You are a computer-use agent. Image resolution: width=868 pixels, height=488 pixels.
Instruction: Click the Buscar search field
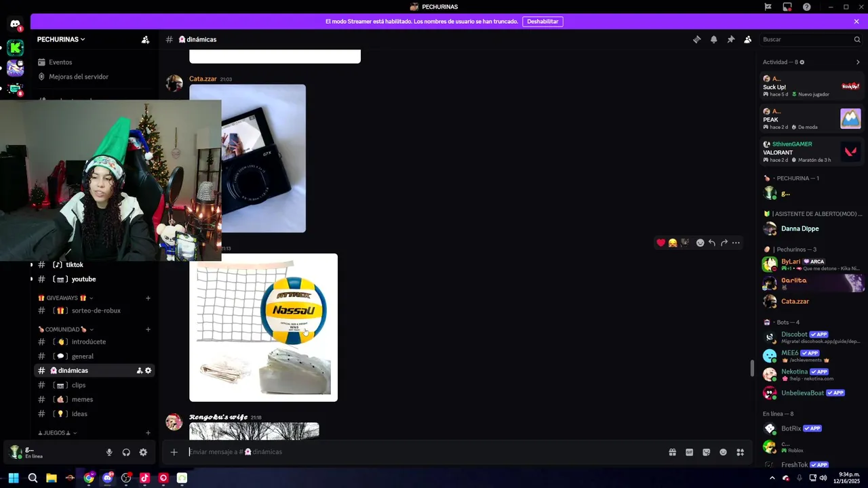[810, 39]
